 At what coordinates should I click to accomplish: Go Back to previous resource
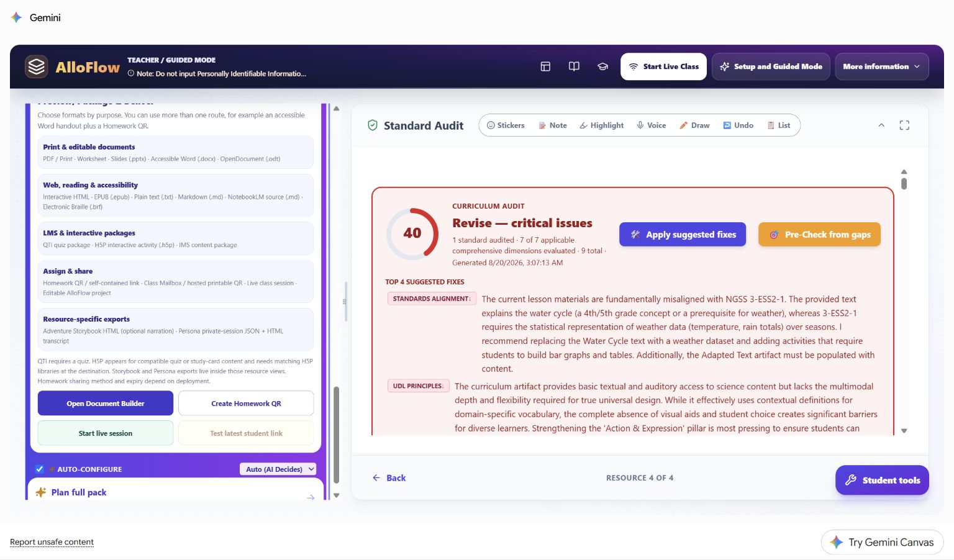389,478
